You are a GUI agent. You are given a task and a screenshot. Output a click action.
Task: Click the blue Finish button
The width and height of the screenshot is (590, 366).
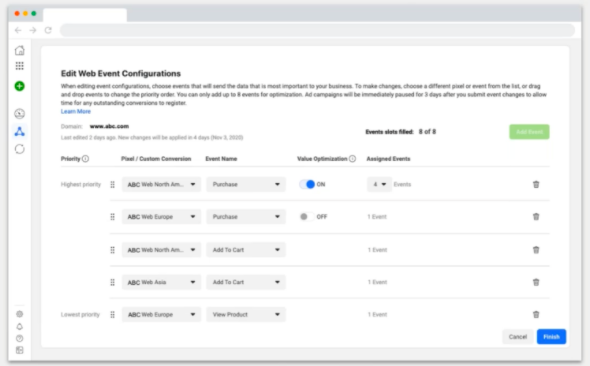551,337
